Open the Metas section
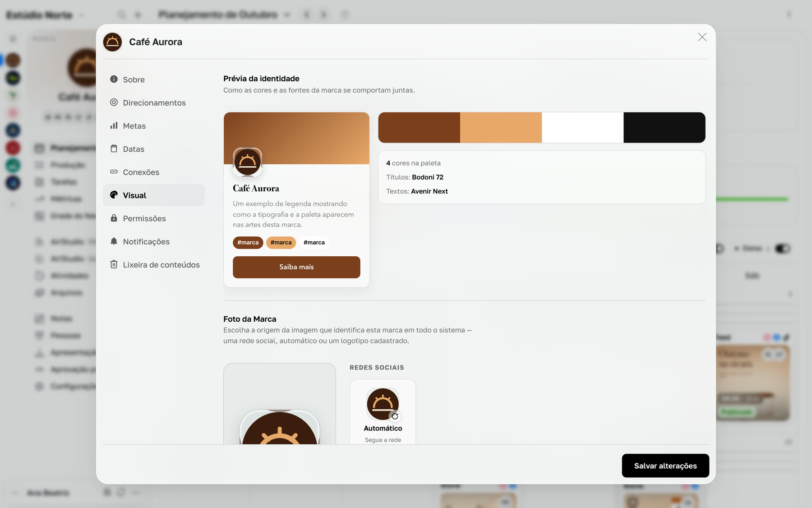The image size is (812, 508). pyautogui.click(x=153, y=126)
